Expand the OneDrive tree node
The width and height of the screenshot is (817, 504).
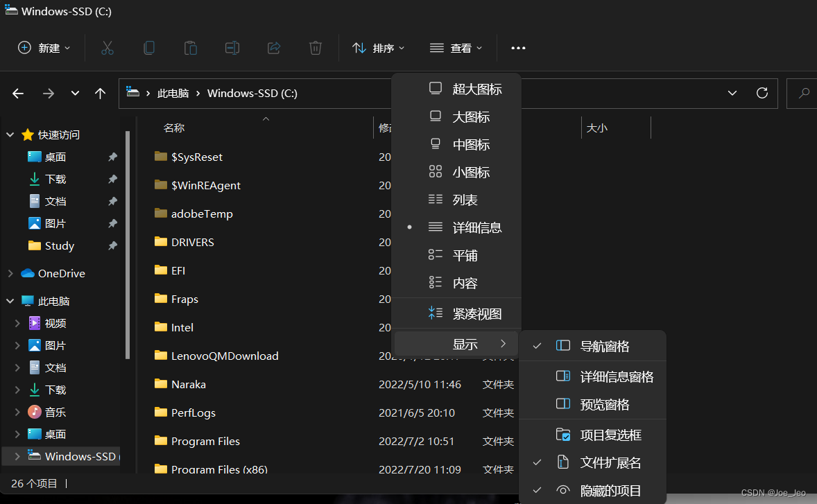[10, 273]
